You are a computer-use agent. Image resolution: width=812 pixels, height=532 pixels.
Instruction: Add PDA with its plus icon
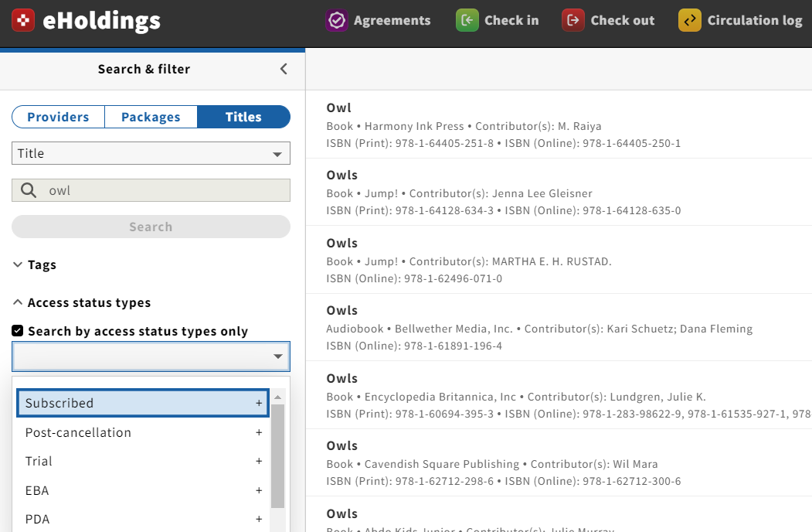(259, 519)
